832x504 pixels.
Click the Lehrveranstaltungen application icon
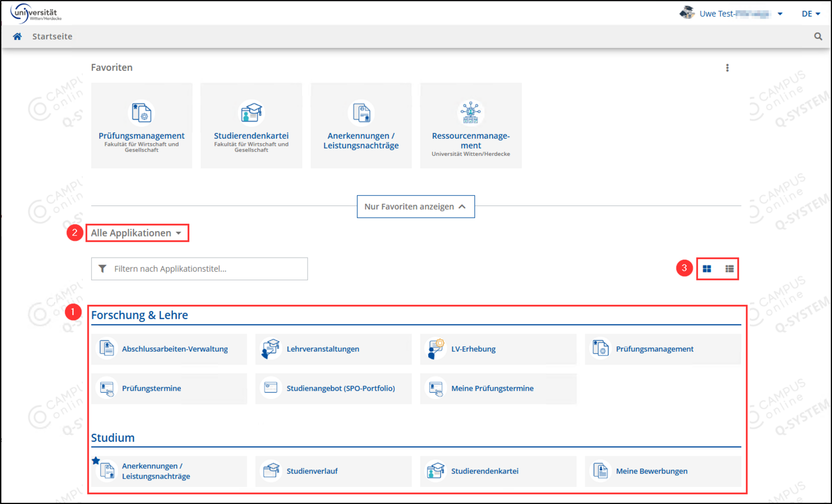coord(271,349)
